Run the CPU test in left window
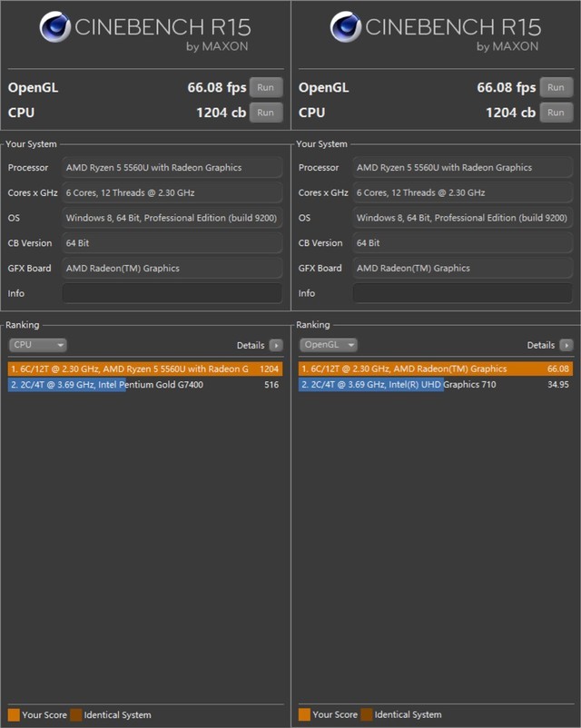The image size is (581, 728). click(x=266, y=113)
